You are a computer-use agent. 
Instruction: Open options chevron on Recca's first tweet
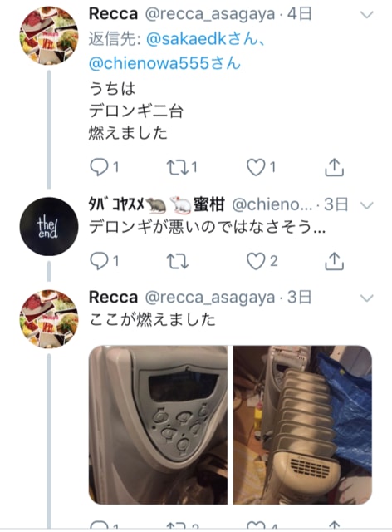[366, 15]
